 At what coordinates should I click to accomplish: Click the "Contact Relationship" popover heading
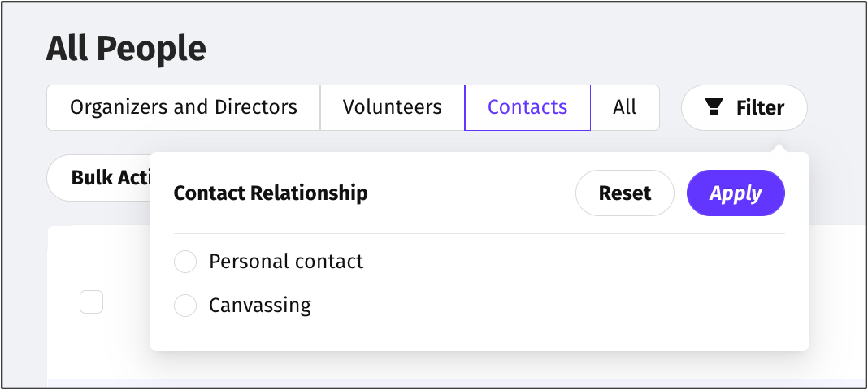click(x=271, y=193)
